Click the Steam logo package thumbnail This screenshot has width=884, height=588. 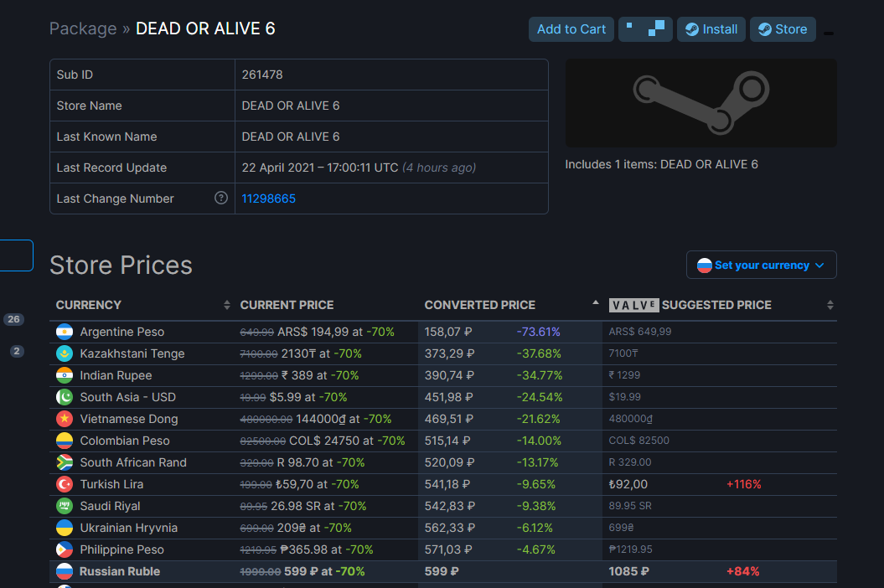pos(700,103)
